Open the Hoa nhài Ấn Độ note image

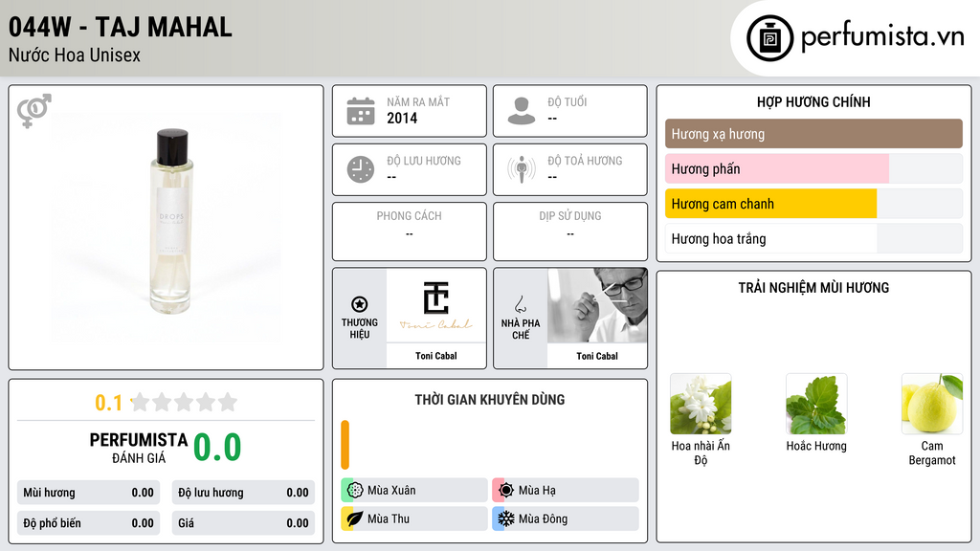(x=701, y=404)
